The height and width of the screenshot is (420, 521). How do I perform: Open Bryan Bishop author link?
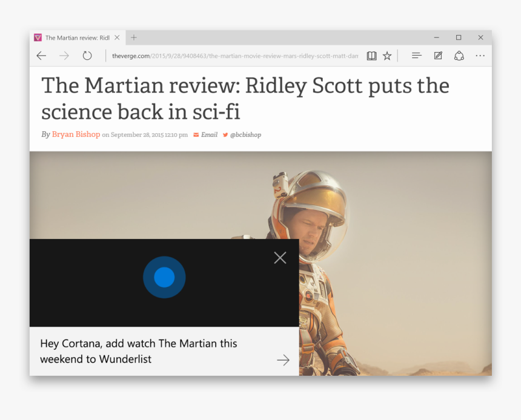(x=76, y=134)
